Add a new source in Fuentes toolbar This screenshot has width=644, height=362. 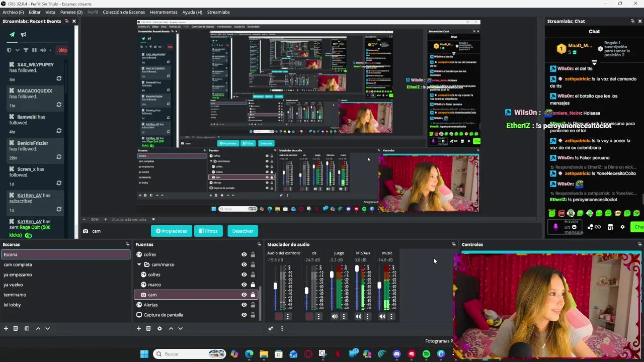pos(139,328)
